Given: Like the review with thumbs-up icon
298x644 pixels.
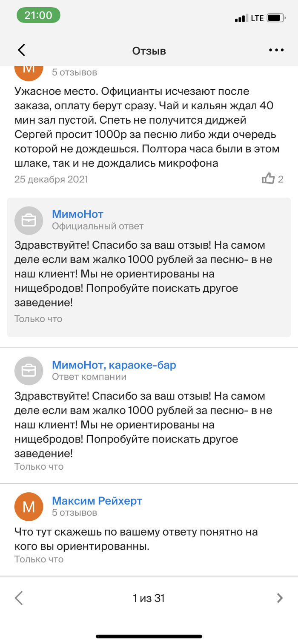Looking at the screenshot, I should 268,179.
